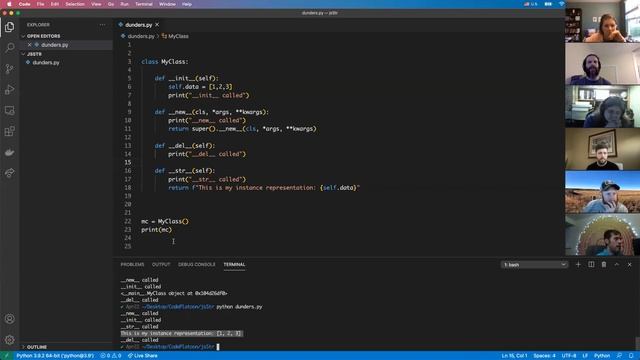Split the terminal panel
640x360 pixels.
(x=591, y=264)
